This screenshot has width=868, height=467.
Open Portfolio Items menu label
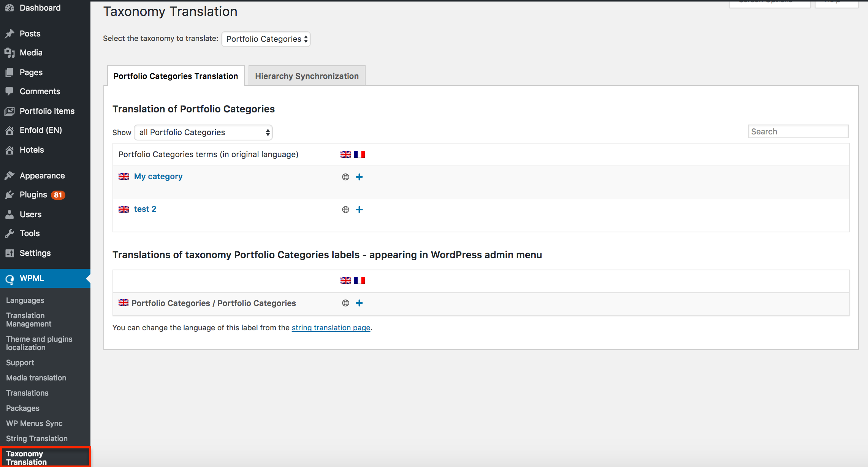coord(47,111)
